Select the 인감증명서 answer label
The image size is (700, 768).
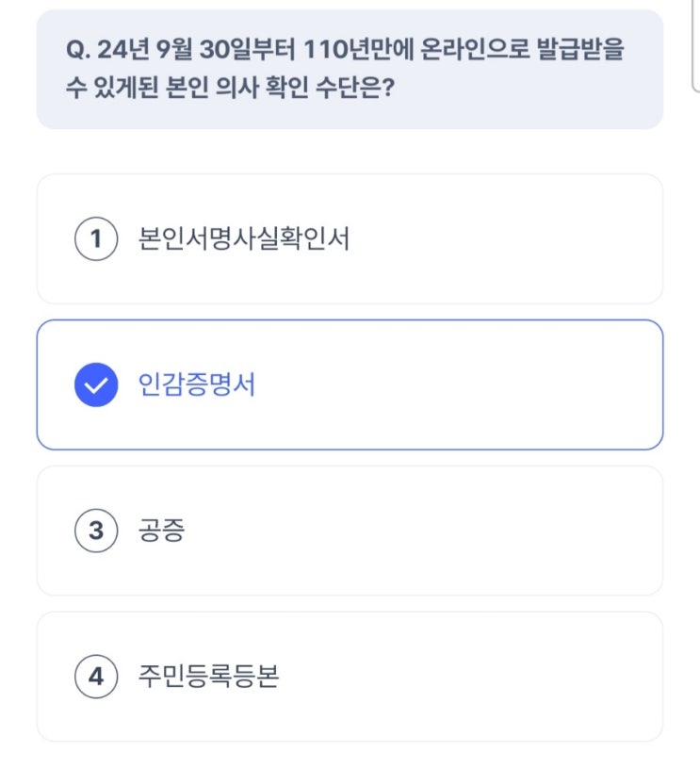pyautogui.click(x=196, y=385)
